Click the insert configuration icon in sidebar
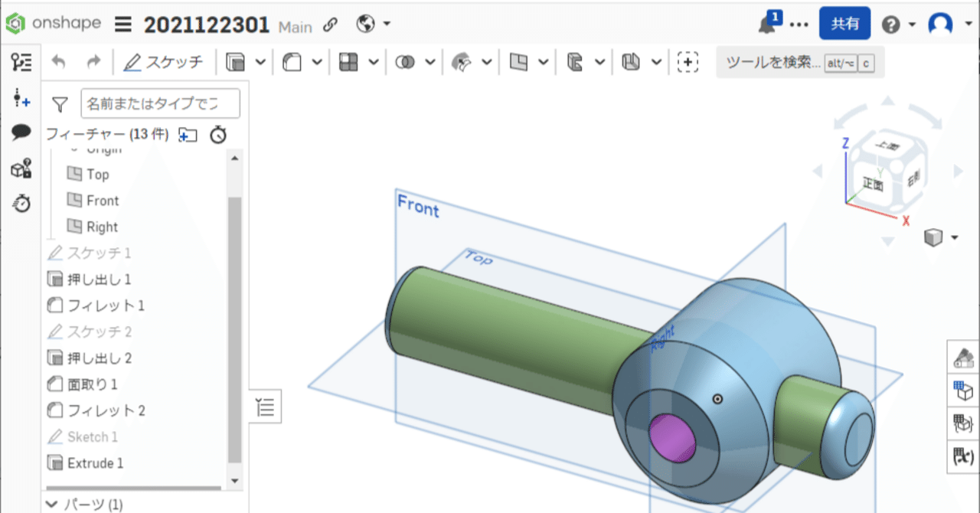 pyautogui.click(x=21, y=98)
